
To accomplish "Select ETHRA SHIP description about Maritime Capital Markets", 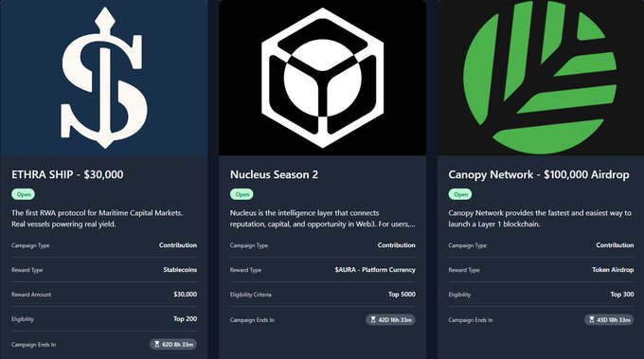I will (98, 219).
